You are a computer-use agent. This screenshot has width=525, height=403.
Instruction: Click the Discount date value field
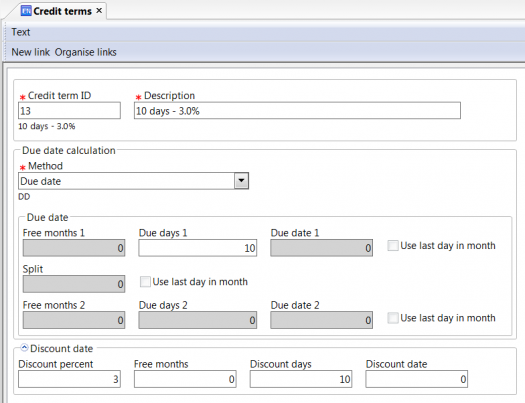(x=417, y=379)
